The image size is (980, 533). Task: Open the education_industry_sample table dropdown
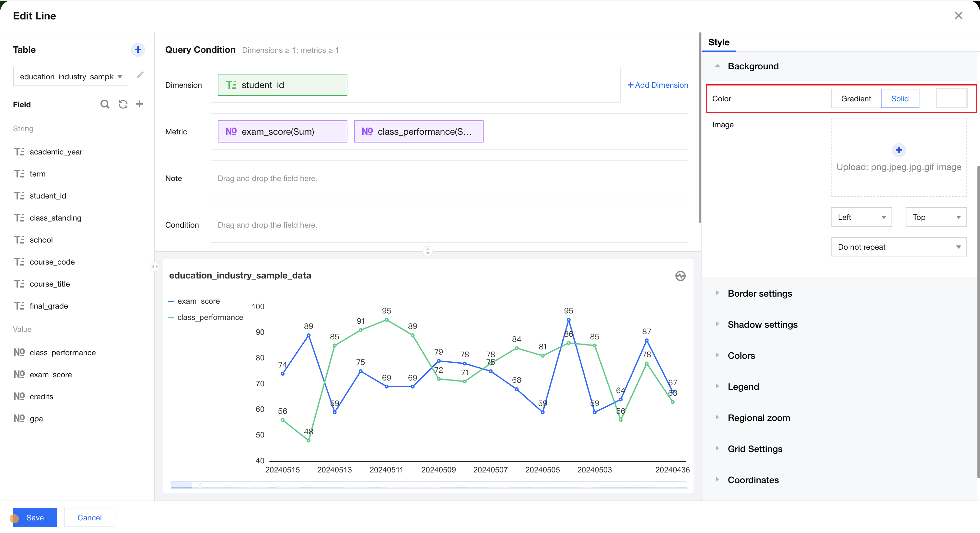[x=70, y=76]
